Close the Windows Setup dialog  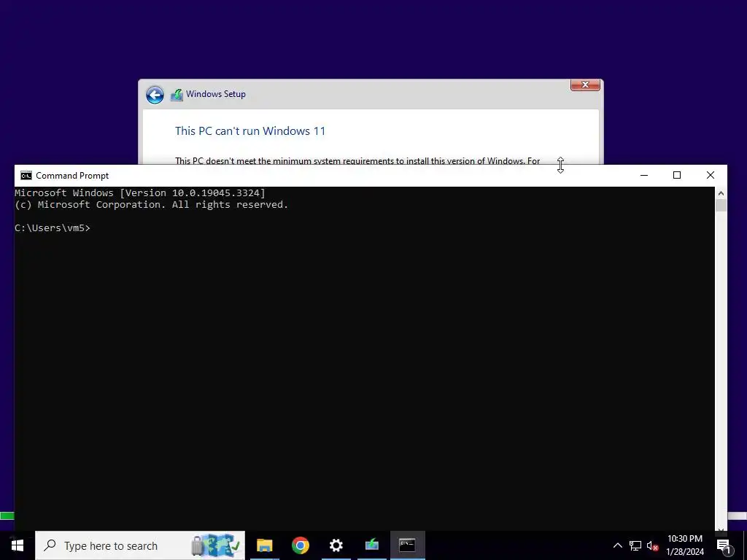click(585, 85)
